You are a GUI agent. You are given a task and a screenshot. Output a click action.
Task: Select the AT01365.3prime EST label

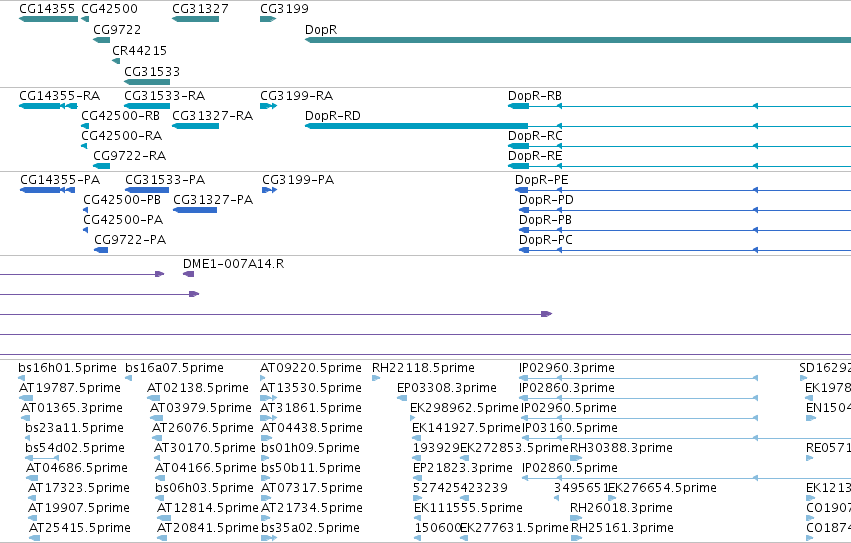[x=72, y=408]
